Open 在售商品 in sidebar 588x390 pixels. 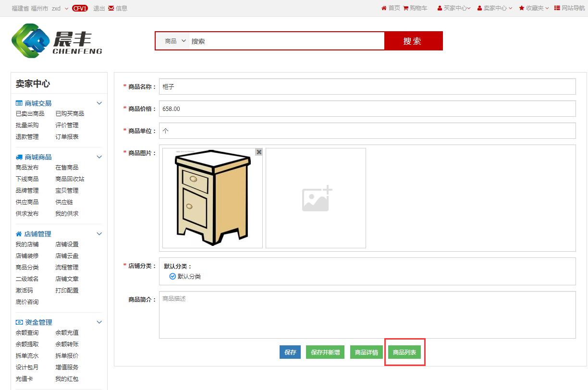pos(67,168)
